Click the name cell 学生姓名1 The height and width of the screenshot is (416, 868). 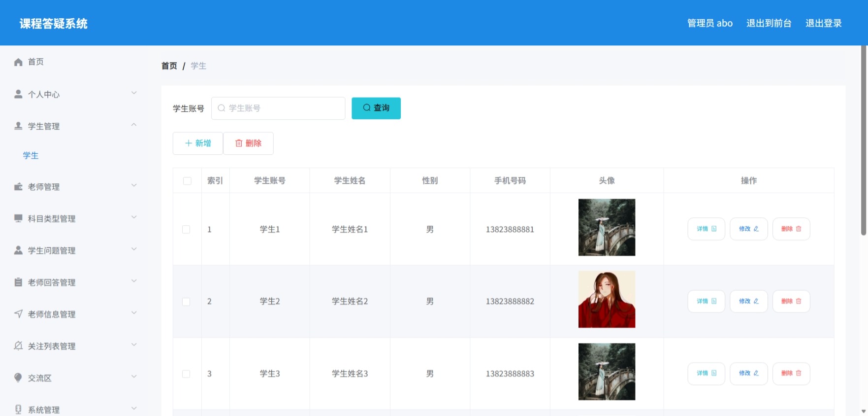(x=350, y=229)
